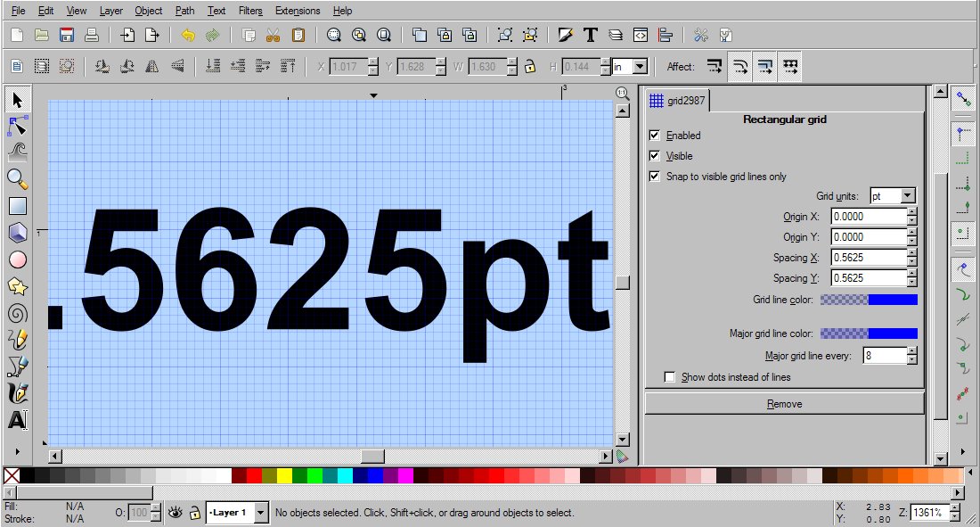Click the Remove grid button
The width and height of the screenshot is (980, 527).
pyautogui.click(x=784, y=404)
